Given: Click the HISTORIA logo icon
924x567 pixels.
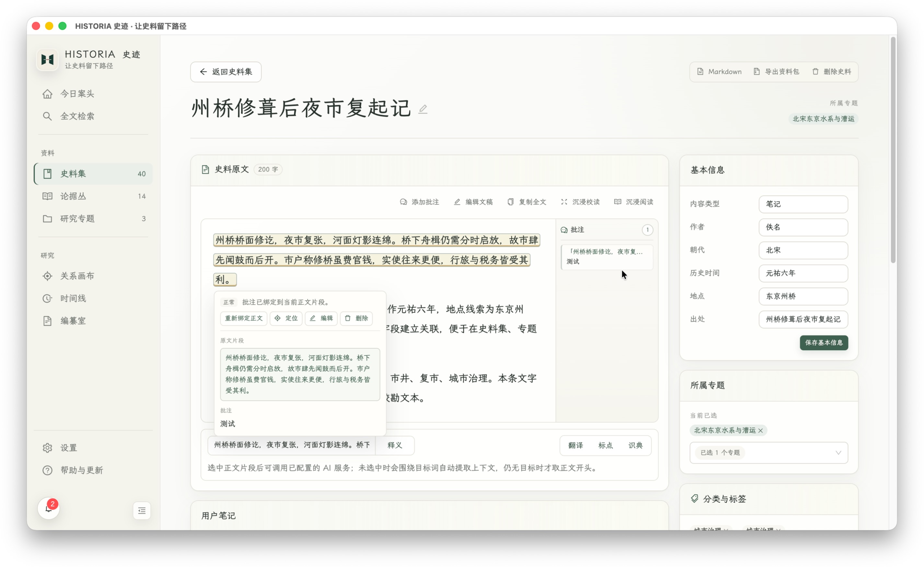Looking at the screenshot, I should 48,59.
